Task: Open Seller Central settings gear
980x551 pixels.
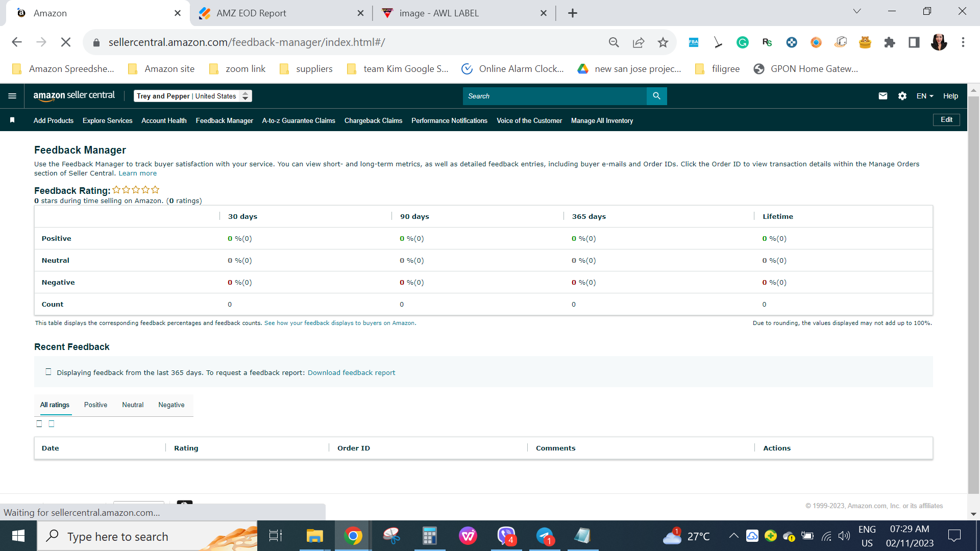Action: (902, 96)
